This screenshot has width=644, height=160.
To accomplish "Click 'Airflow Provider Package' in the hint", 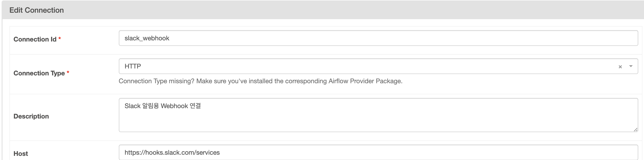I will coord(365,81).
